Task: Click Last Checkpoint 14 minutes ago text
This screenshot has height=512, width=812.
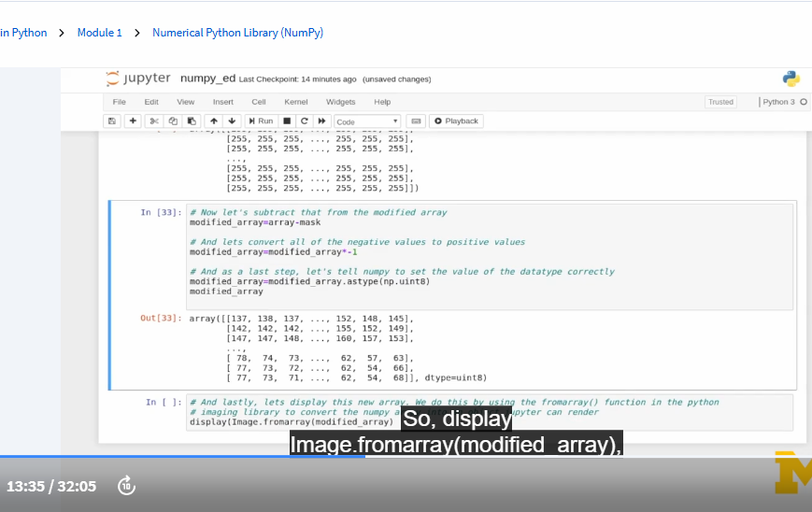Action: pos(298,79)
